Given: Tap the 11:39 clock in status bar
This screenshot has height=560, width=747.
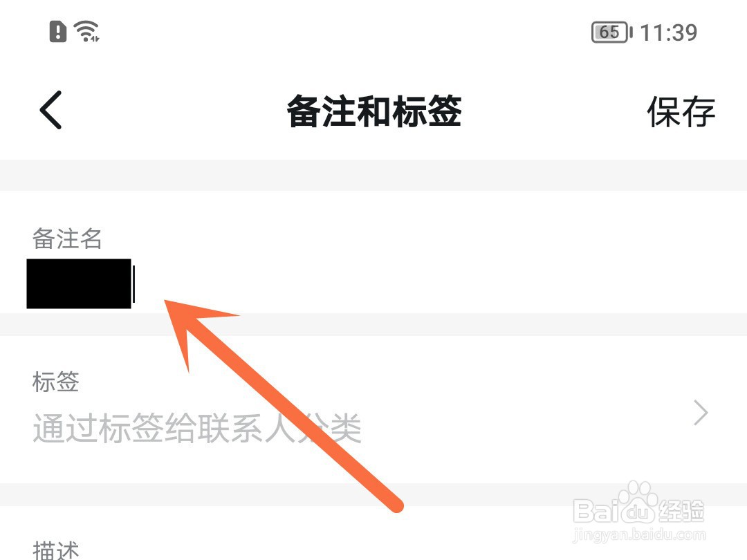Looking at the screenshot, I should (668, 33).
